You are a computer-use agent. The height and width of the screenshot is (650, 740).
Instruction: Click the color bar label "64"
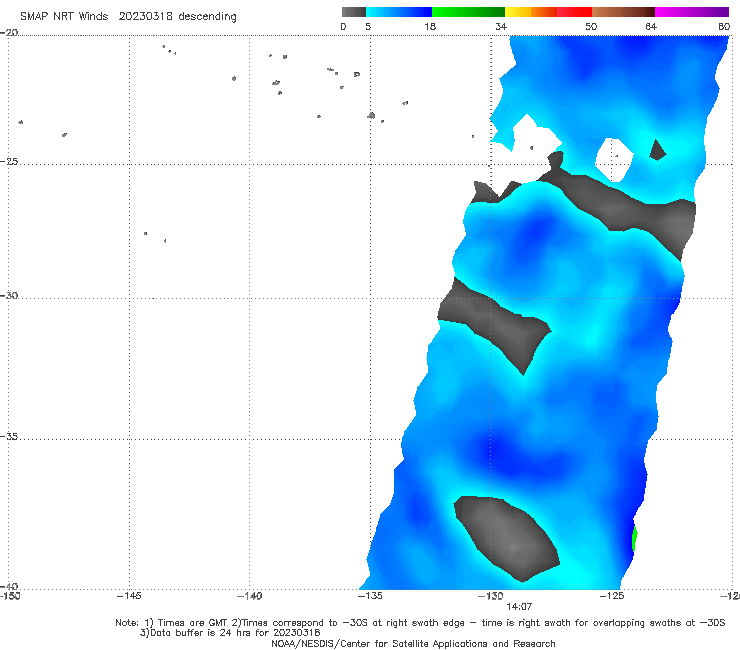click(651, 26)
